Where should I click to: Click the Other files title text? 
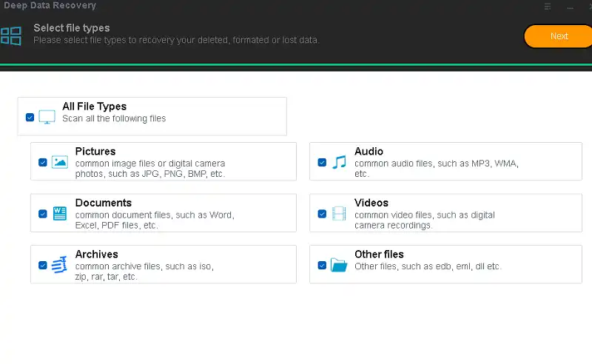379,255
